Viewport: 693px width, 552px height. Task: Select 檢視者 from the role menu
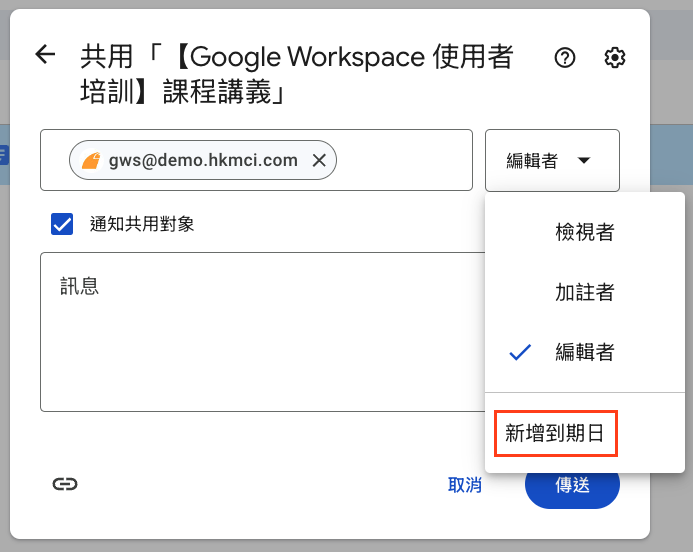coord(584,232)
